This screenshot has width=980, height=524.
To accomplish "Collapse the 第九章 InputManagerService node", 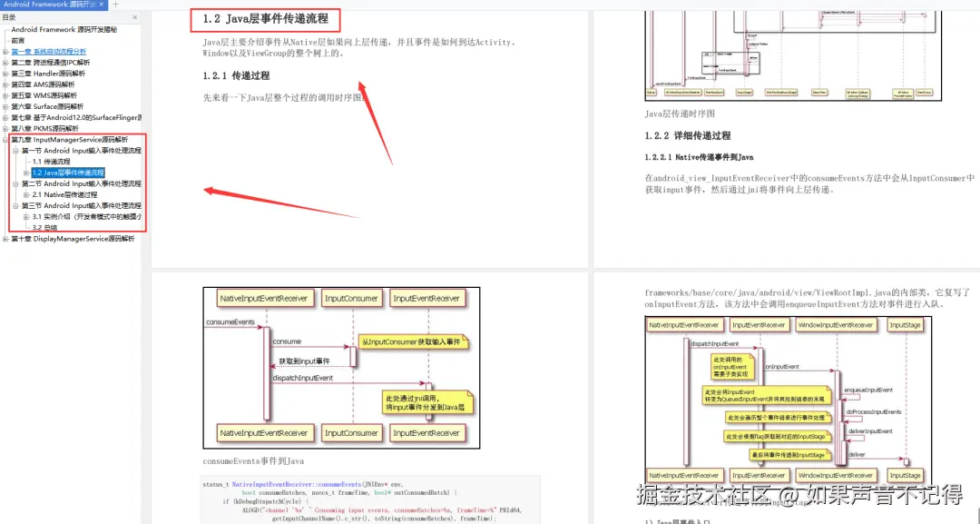I will pyautogui.click(x=5, y=140).
